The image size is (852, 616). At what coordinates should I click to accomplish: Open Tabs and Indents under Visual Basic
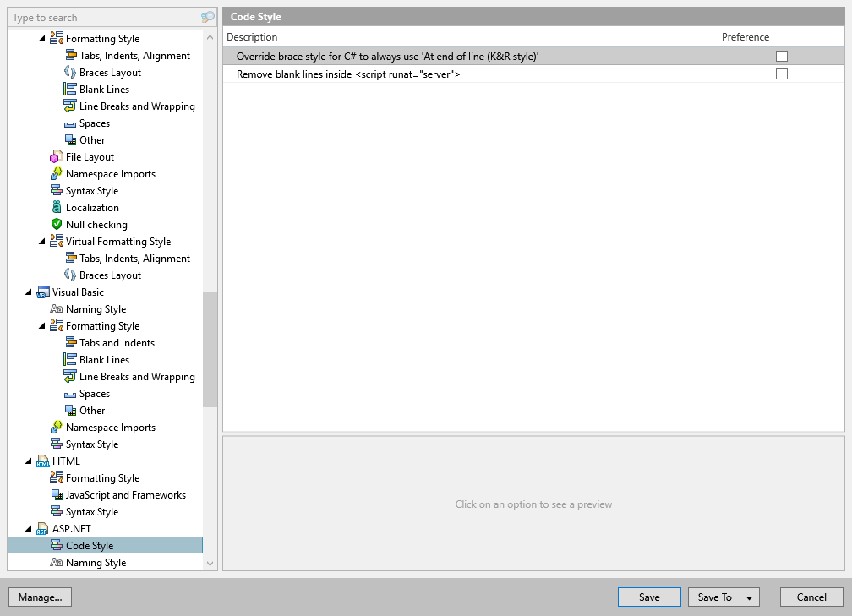click(117, 343)
